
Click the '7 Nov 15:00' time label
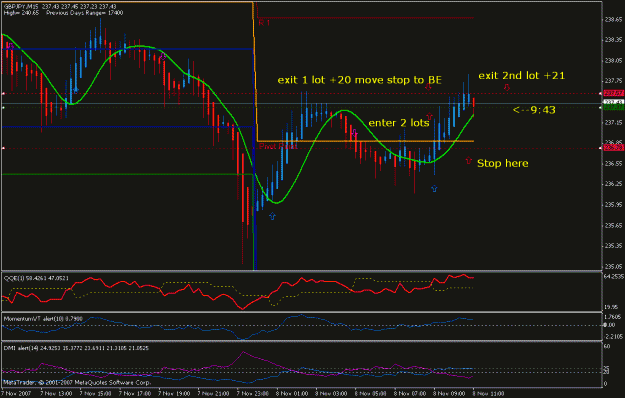point(95,394)
